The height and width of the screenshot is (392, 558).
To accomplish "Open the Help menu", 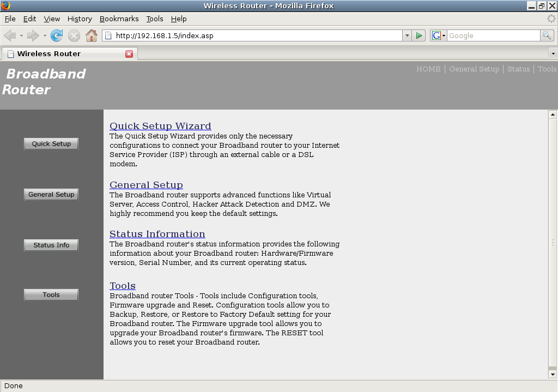I will [179, 19].
